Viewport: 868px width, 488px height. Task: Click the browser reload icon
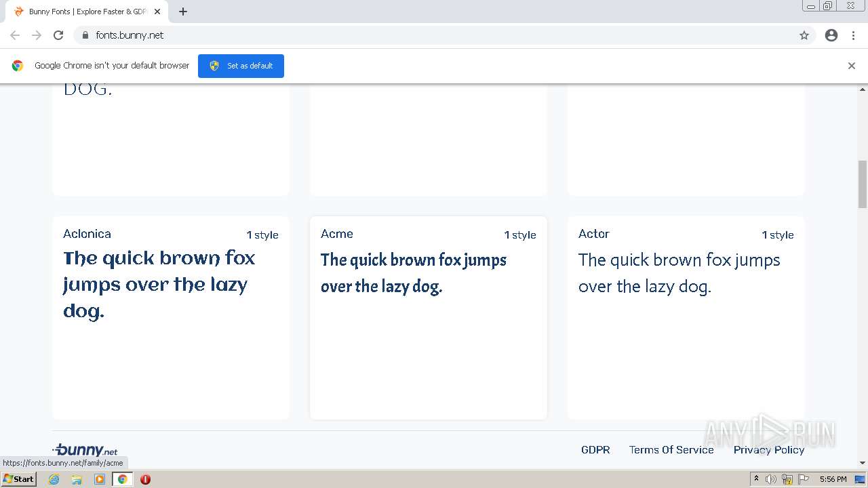(x=58, y=35)
